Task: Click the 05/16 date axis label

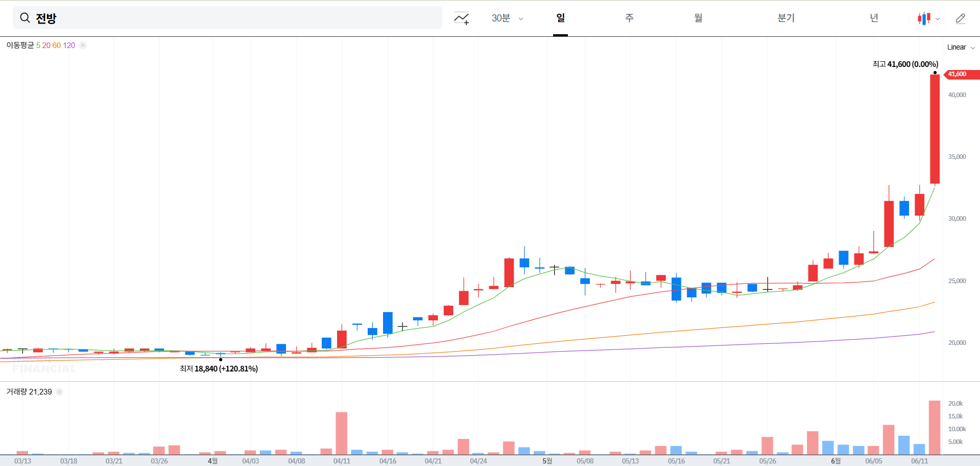Action: (676, 461)
